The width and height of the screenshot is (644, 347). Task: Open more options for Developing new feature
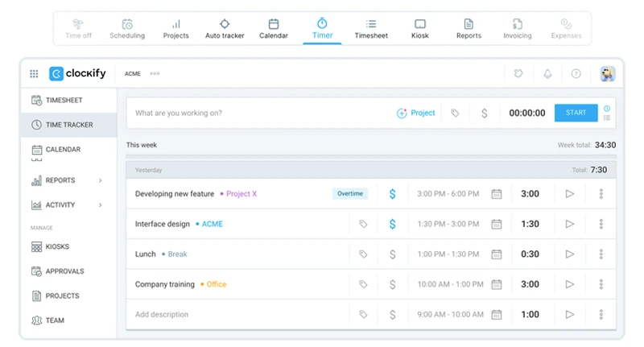[x=601, y=194]
